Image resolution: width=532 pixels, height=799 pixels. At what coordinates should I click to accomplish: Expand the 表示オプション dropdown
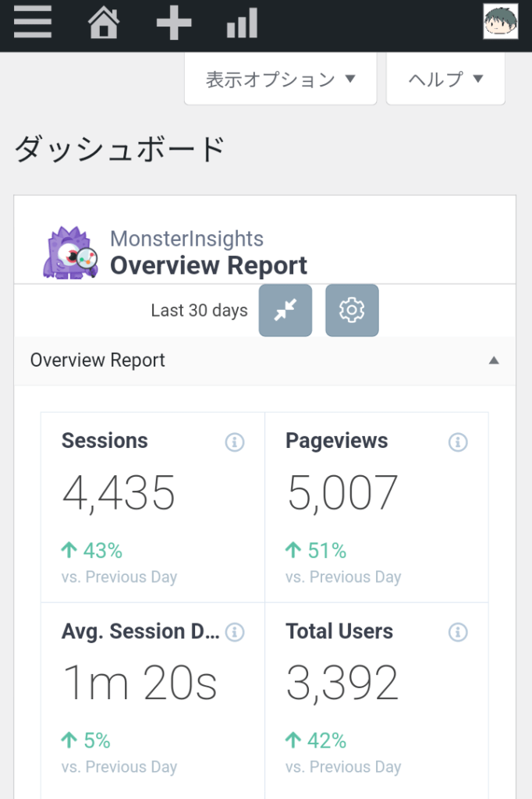tap(280, 80)
